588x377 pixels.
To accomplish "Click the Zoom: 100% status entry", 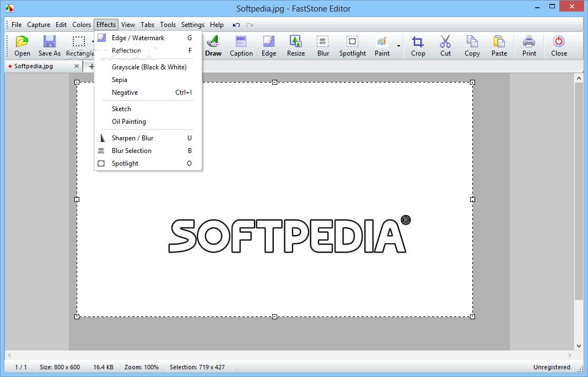I will [x=142, y=367].
